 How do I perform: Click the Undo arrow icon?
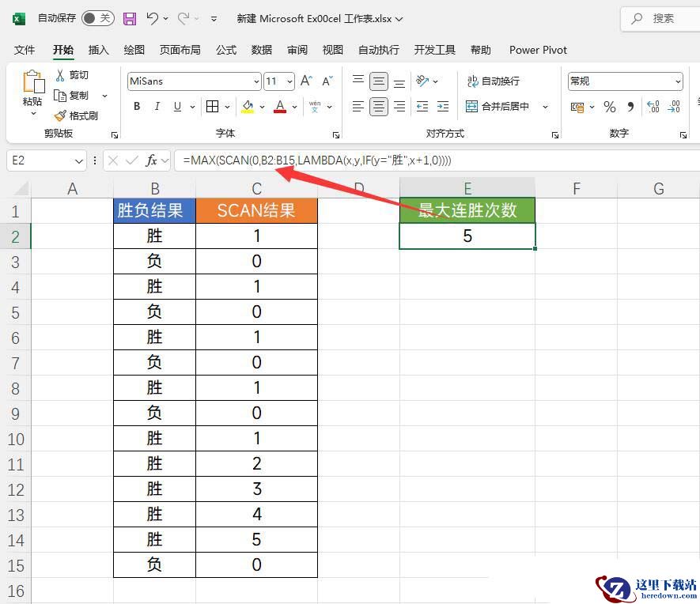pyautogui.click(x=152, y=18)
